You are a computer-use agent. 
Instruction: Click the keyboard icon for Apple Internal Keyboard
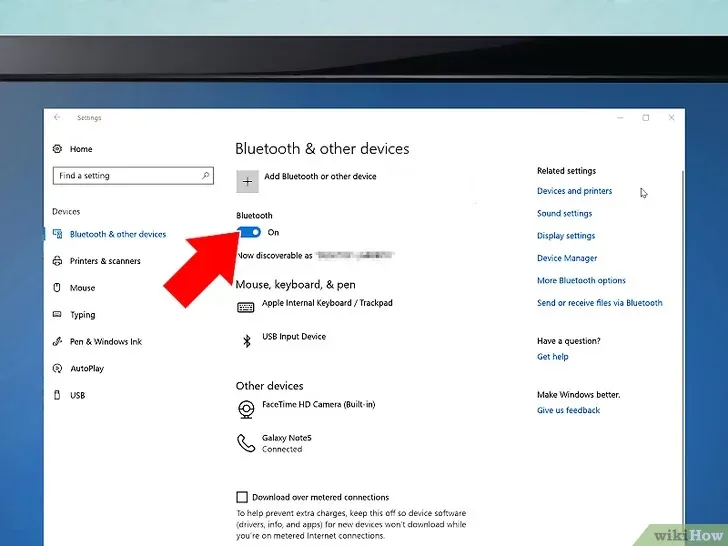click(x=246, y=308)
